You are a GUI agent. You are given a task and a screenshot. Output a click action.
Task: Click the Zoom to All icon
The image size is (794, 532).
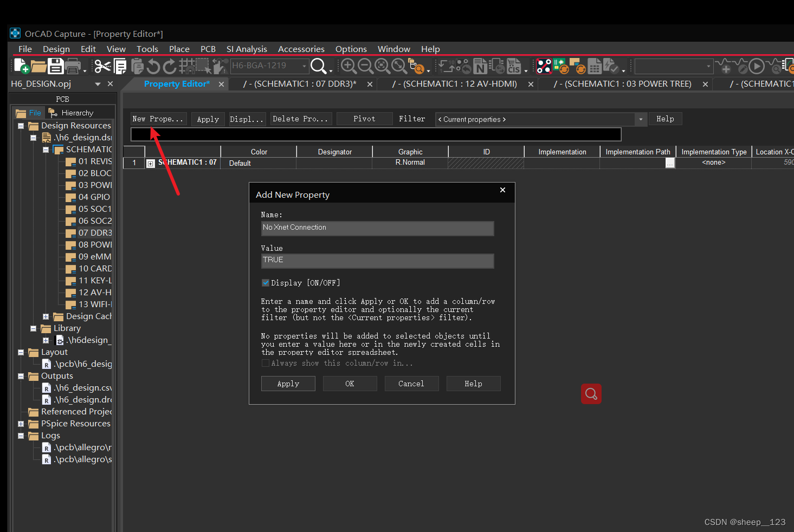pos(399,66)
